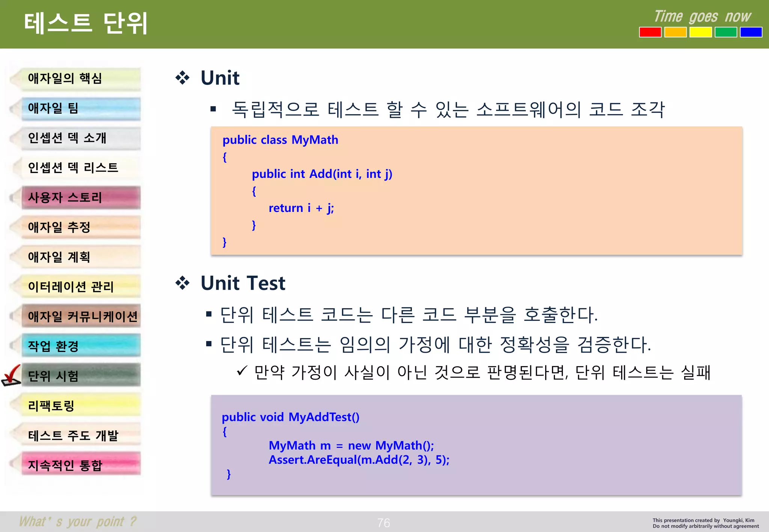Click the Do not modify arbitrarily footer line
This screenshot has height=532, width=769.
(706, 526)
